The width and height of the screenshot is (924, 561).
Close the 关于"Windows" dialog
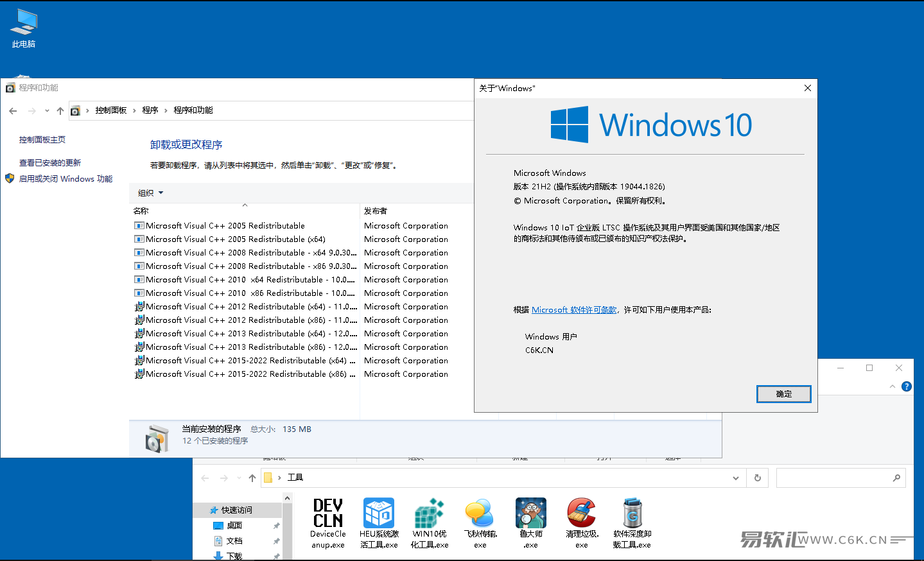click(x=808, y=88)
